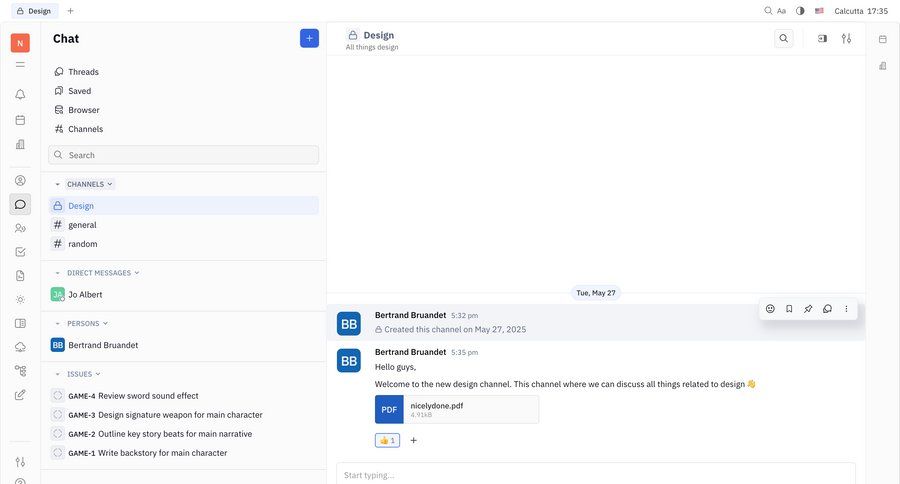The image size is (900, 484).
Task: Click the Calcutta 17:35 clock in top bar
Action: [861, 11]
